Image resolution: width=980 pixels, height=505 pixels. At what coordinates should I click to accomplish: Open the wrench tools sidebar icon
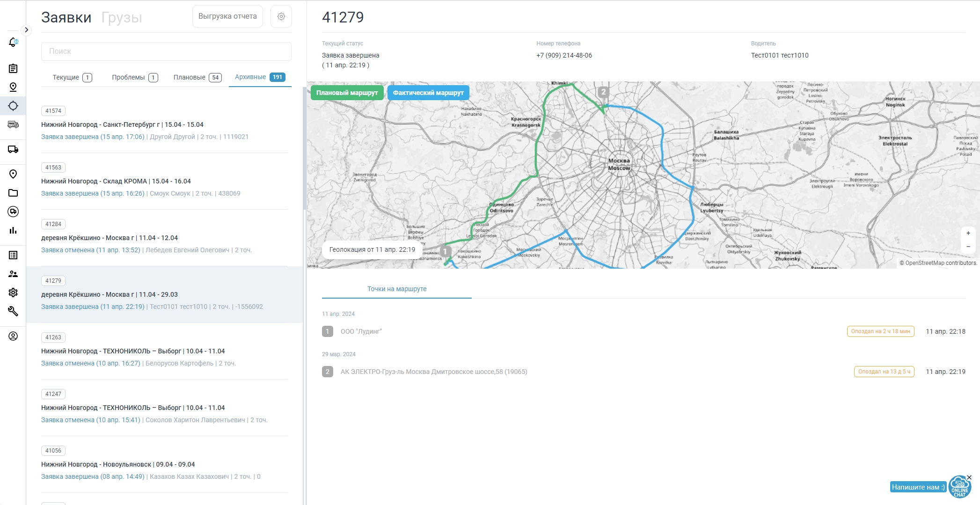pos(13,311)
